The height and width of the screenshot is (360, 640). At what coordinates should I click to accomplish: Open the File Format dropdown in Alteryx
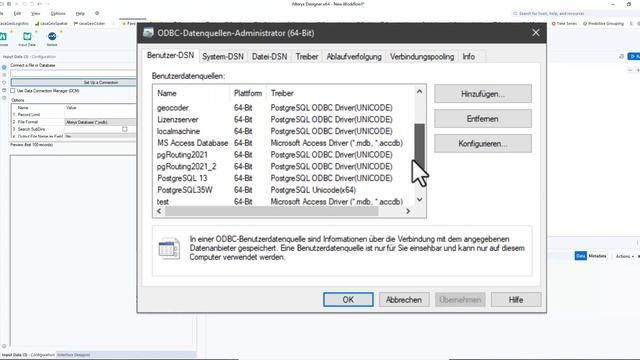point(100,122)
